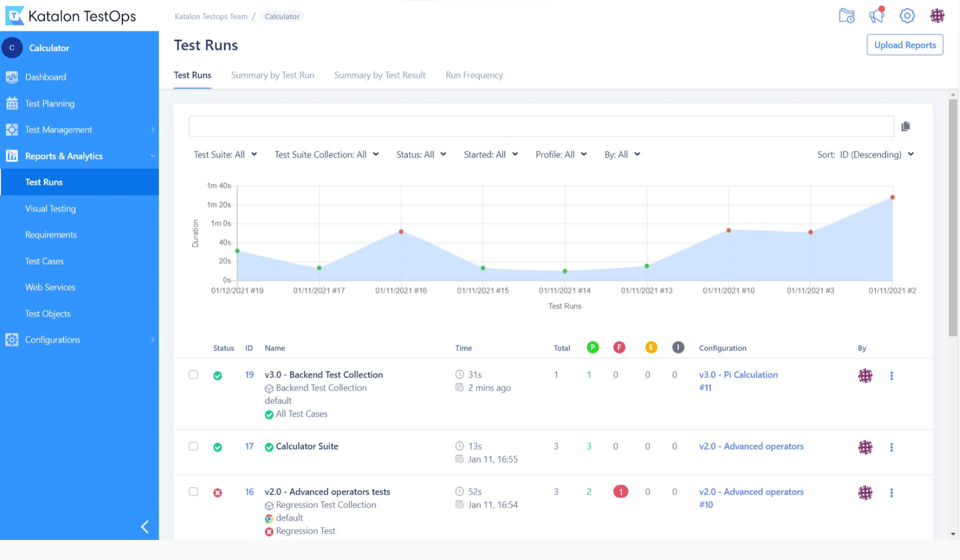Click the Passed column green P icon

coord(593,347)
